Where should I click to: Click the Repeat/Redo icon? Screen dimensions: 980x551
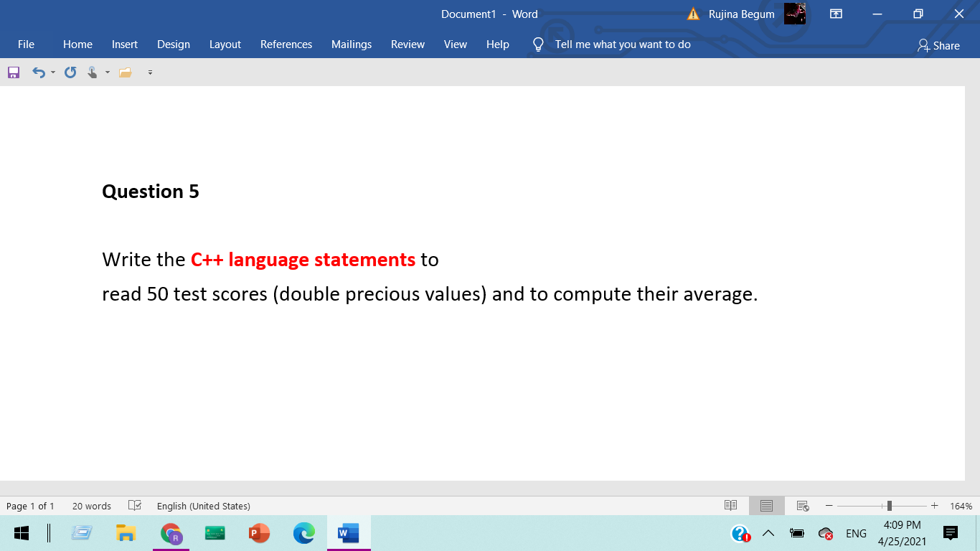click(70, 72)
